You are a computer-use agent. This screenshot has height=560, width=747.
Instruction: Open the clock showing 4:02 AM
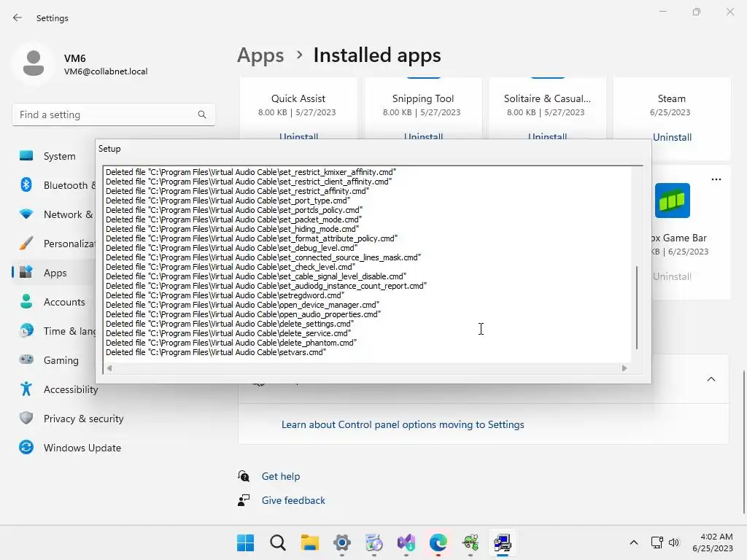[713, 542]
